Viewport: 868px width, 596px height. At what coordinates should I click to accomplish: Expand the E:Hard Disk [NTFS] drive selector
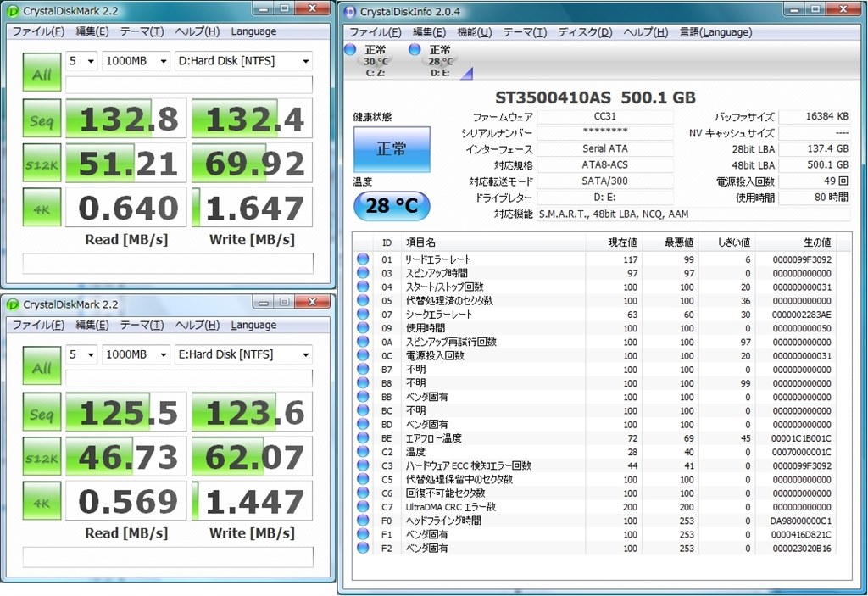[243, 354]
